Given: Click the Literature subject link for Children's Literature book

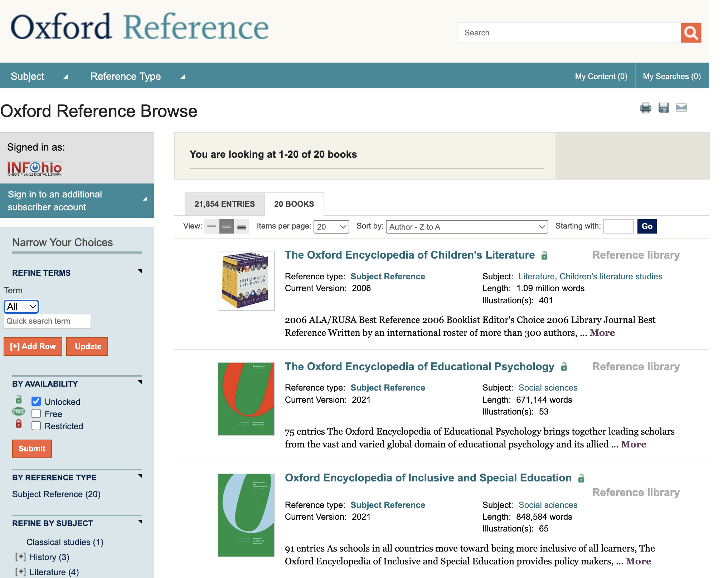Looking at the screenshot, I should [537, 276].
